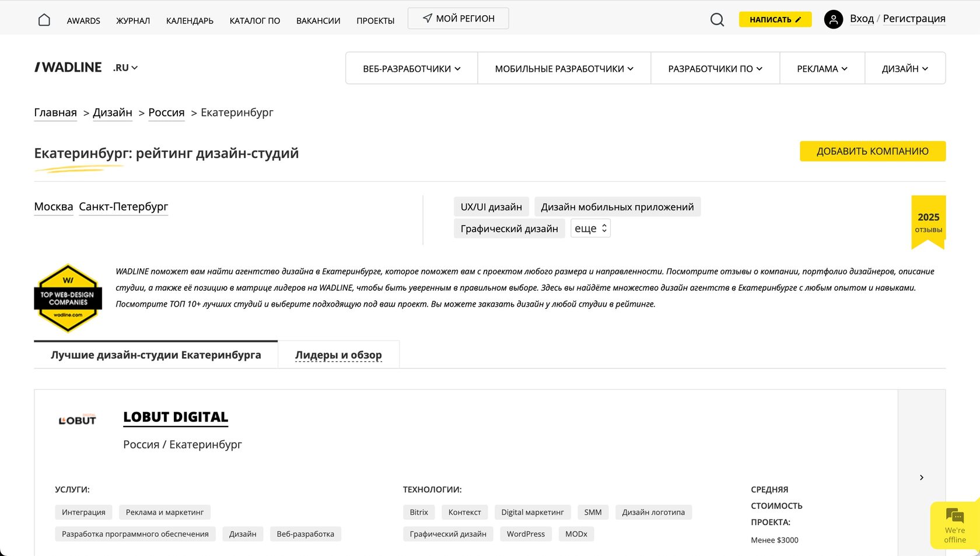Open the КАТАЛОГ ПО menu item
Viewport: 980px width, 556px height.
pos(255,21)
